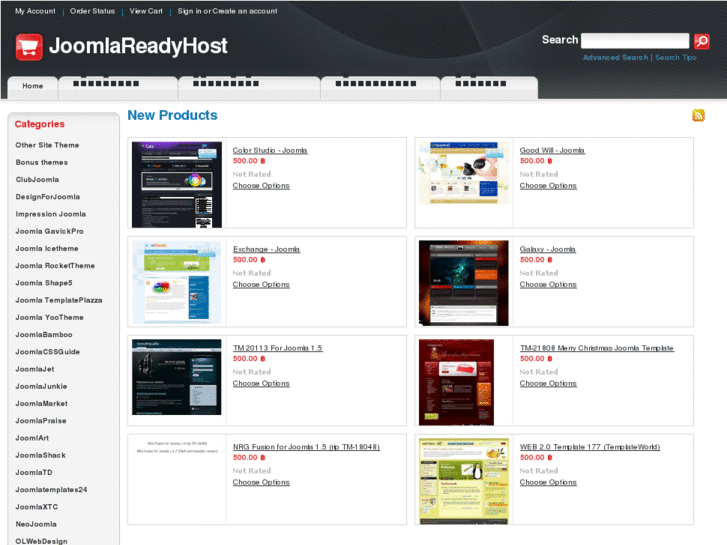This screenshot has width=727, height=545.
Task: Select Joomla TemplatePlazza category
Action: point(59,300)
